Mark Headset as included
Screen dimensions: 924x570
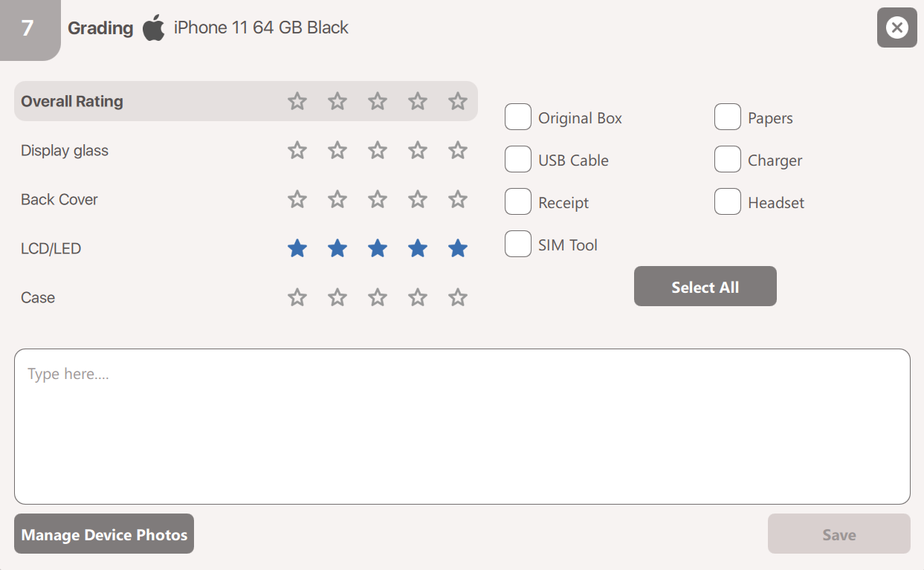click(x=728, y=202)
